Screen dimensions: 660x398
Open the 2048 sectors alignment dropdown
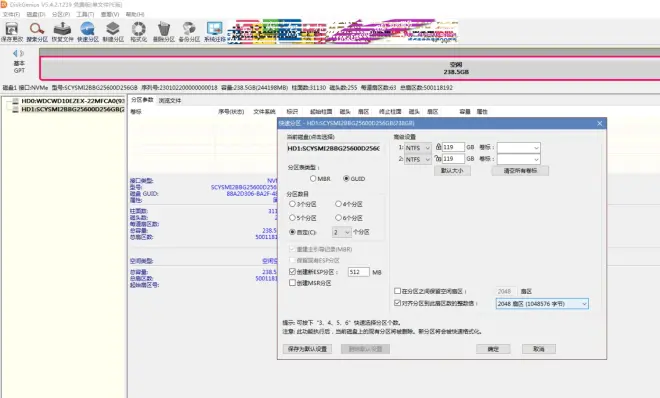[542, 304]
